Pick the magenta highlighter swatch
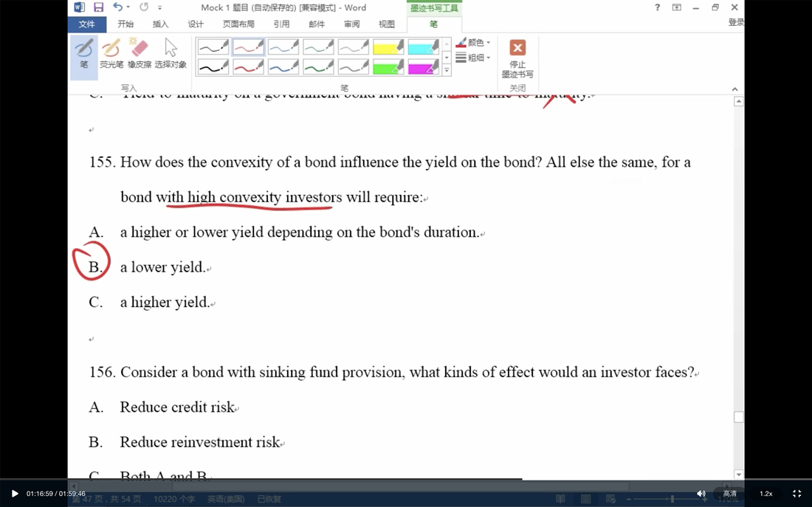The height and width of the screenshot is (507, 812). pos(424,67)
